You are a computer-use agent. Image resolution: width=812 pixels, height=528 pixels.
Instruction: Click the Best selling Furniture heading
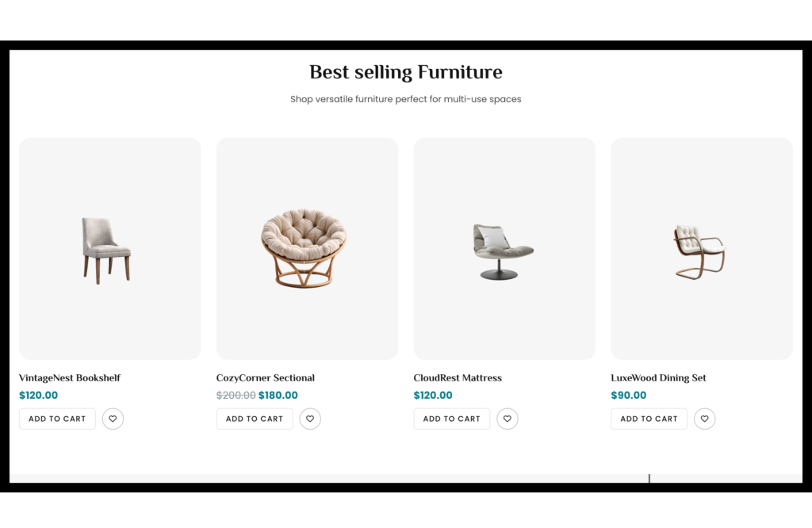tap(405, 72)
